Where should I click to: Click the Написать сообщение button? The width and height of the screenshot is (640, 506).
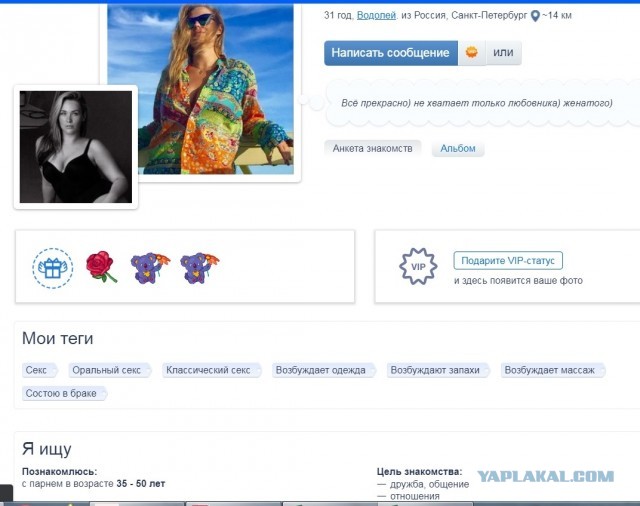(391, 53)
